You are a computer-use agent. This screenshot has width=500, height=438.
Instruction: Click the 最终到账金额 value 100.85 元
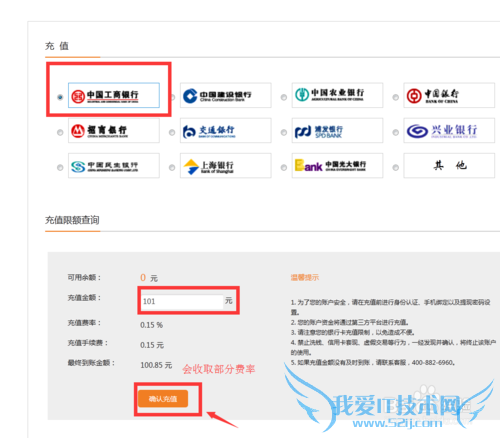pyautogui.click(x=156, y=365)
